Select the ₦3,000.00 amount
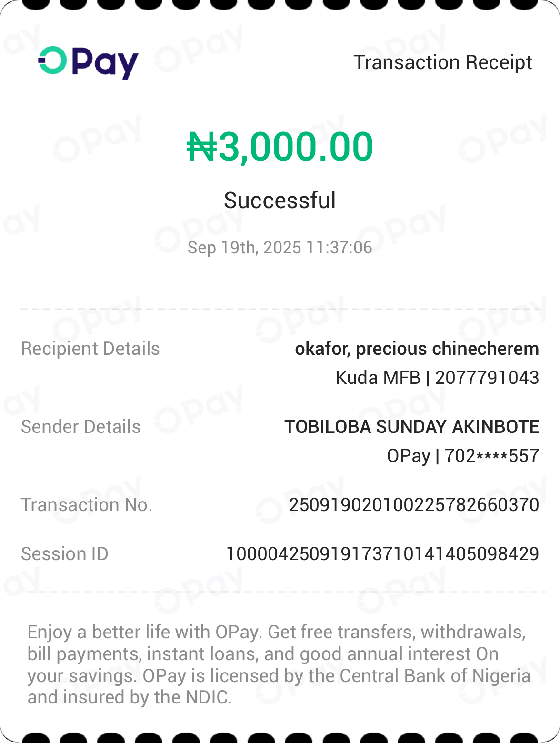The width and height of the screenshot is (560, 743). point(280,147)
